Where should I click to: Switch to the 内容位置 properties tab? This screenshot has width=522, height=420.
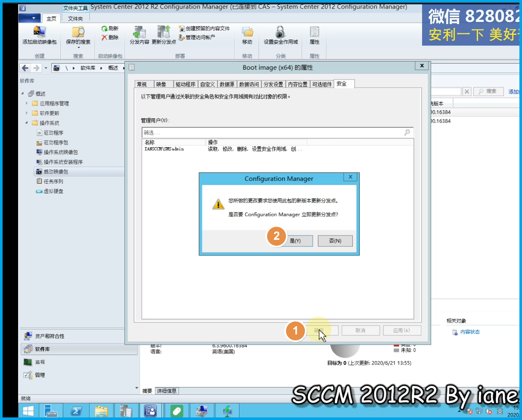pyautogui.click(x=298, y=84)
